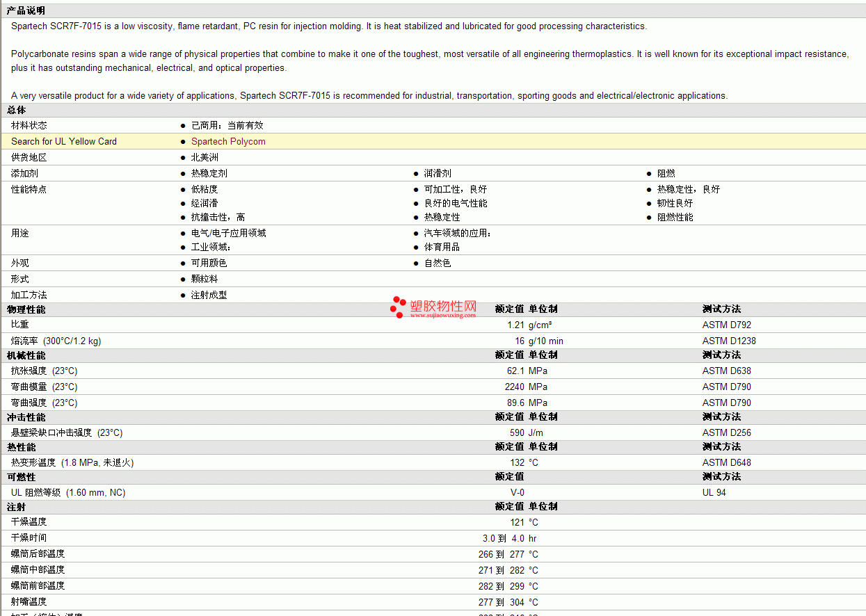Select the 1.21 specific gravity value
The width and height of the screenshot is (866, 616).
point(515,325)
